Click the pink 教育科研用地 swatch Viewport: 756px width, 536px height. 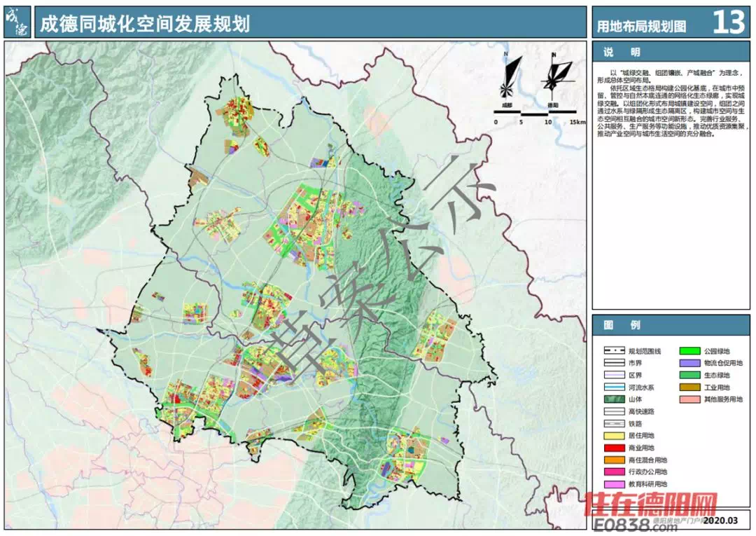click(615, 484)
